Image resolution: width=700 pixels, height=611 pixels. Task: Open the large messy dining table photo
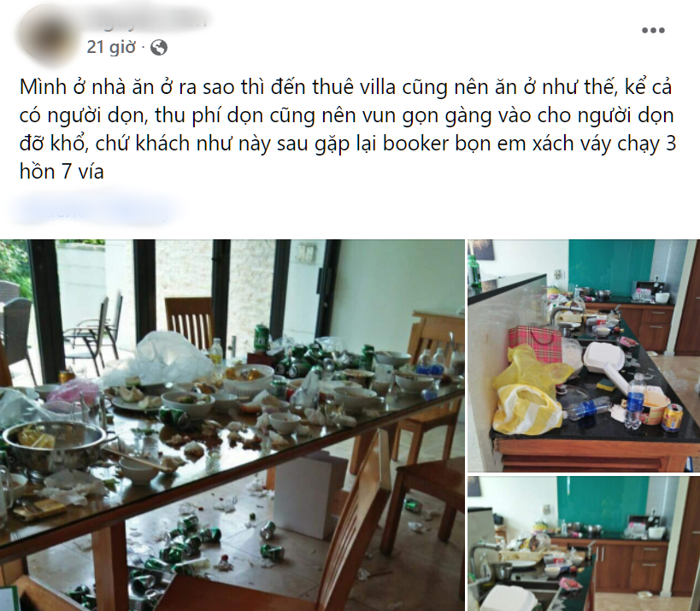click(232, 426)
